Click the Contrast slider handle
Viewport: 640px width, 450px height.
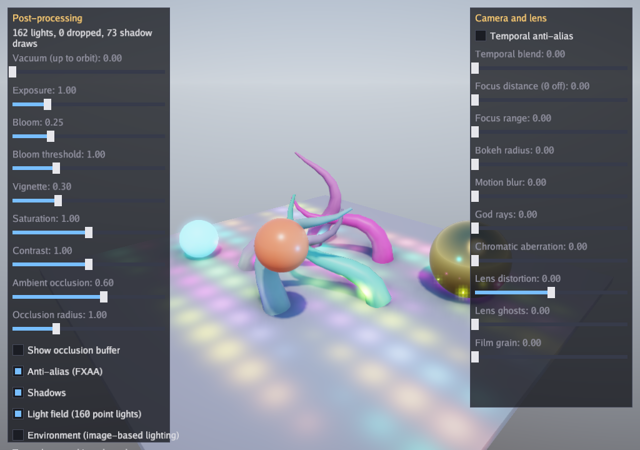89,264
